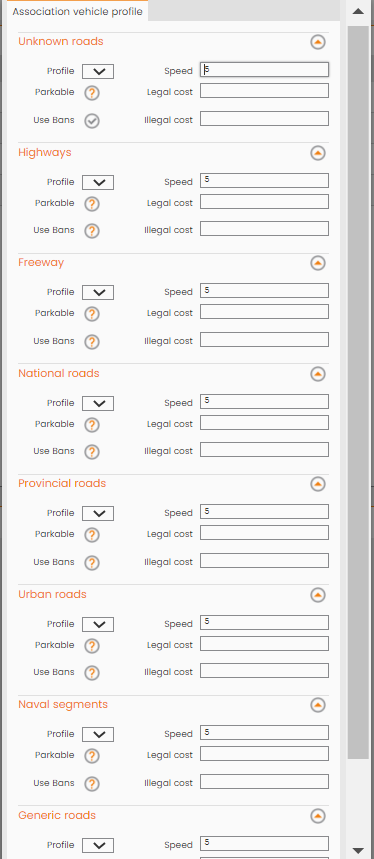374x859 pixels.
Task: Focus the Naval segments Legal cost field
Action: 264,754
